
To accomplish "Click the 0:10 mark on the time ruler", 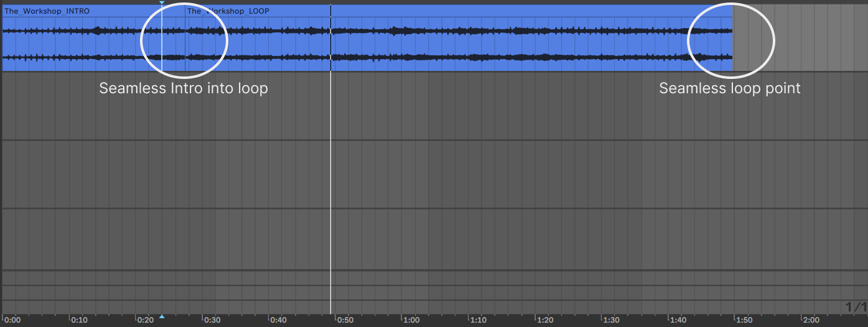I will coord(79,321).
